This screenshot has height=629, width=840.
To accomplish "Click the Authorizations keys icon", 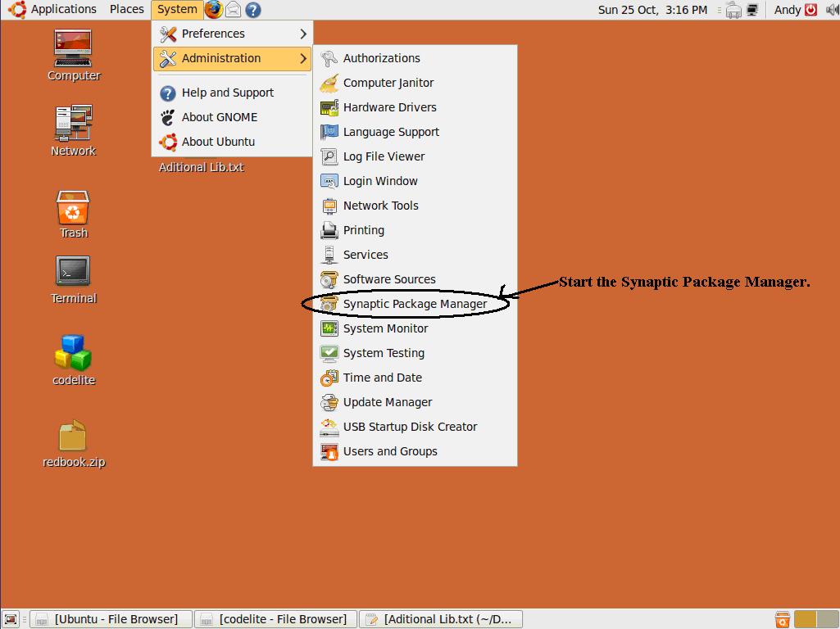I will (x=329, y=58).
